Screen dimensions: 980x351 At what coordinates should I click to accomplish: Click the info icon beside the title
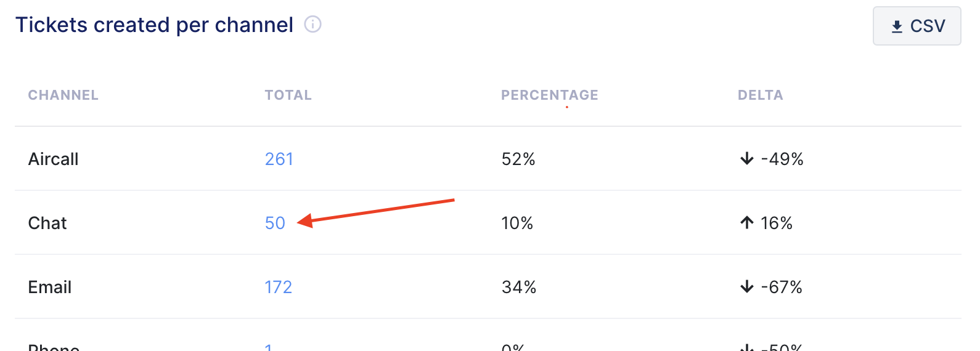(x=313, y=25)
